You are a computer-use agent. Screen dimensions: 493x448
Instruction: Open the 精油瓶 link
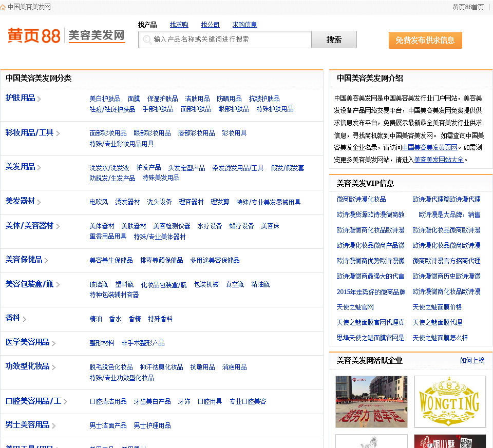click(x=260, y=284)
